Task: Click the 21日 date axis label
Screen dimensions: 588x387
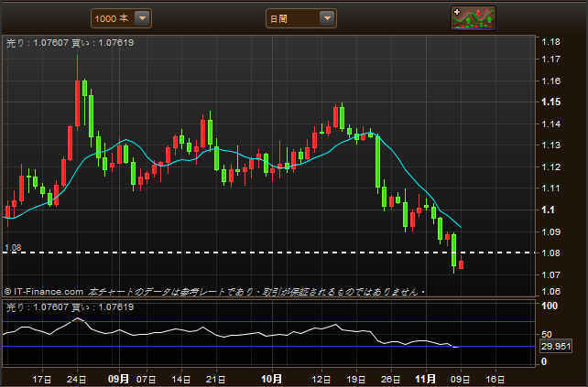Action: tap(215, 380)
